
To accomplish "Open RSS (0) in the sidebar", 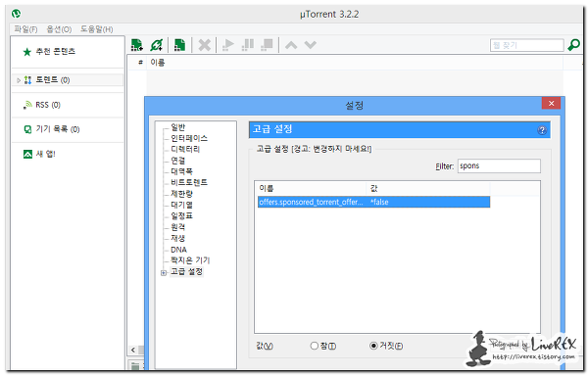I will (x=48, y=105).
